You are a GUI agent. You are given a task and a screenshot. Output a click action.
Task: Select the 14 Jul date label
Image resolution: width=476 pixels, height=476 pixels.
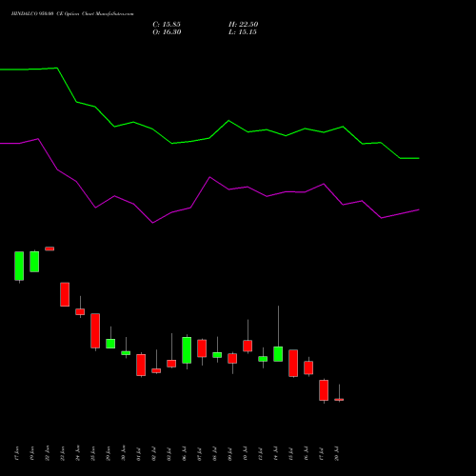tap(275, 453)
